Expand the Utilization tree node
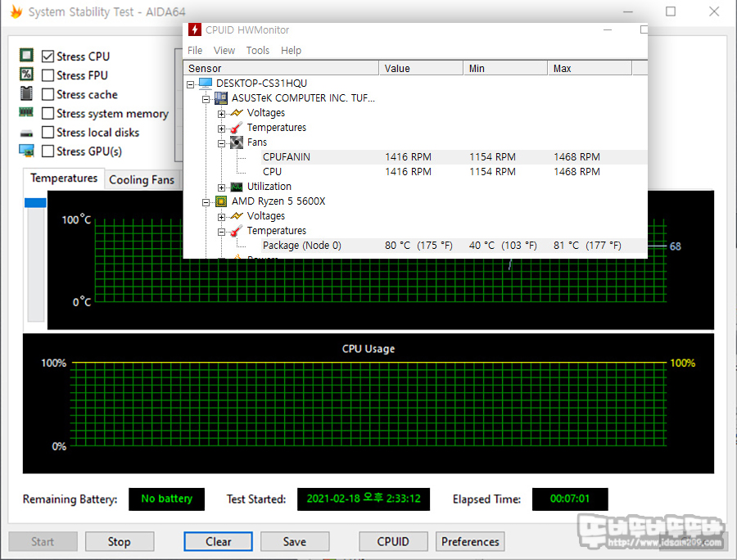The width and height of the screenshot is (737, 560). click(221, 188)
